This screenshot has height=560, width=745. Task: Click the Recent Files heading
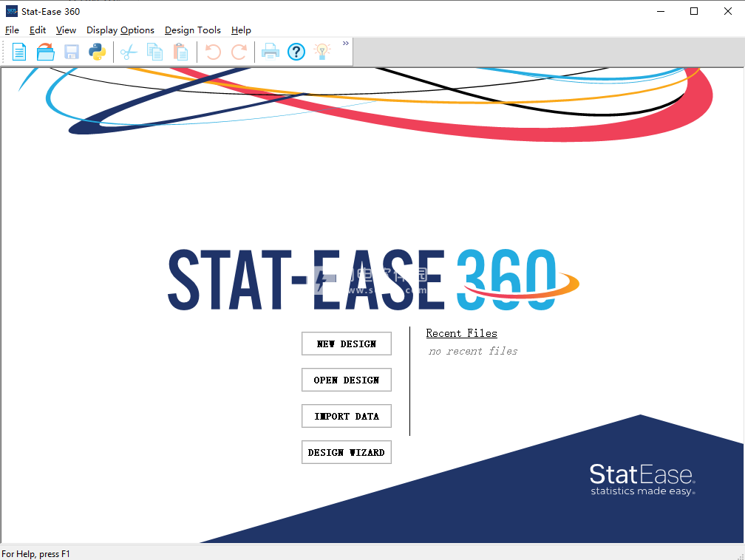click(461, 333)
